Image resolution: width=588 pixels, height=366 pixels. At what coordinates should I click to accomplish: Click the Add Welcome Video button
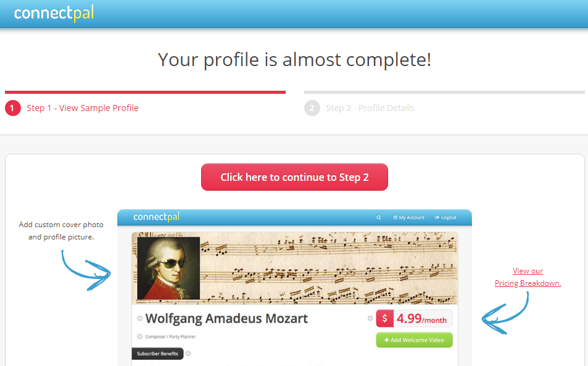(415, 339)
